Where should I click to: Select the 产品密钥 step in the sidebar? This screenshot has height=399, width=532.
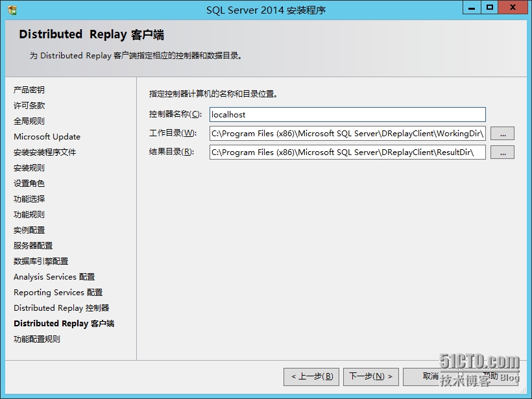coord(29,90)
